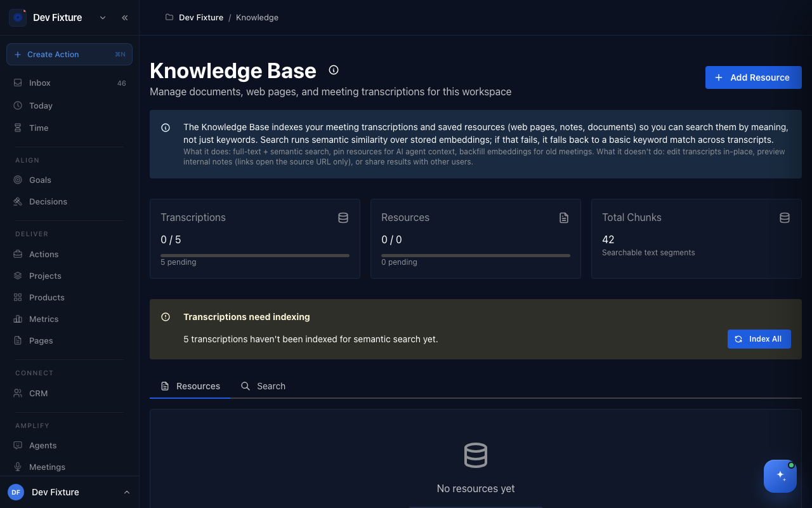Click 'Transcriptions need indexing' heading

[247, 317]
